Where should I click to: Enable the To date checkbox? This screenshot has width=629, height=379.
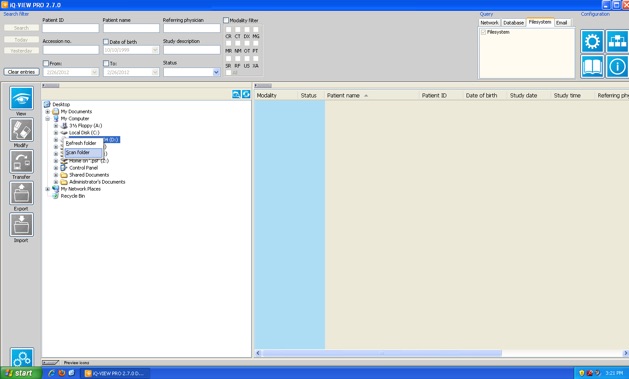106,63
